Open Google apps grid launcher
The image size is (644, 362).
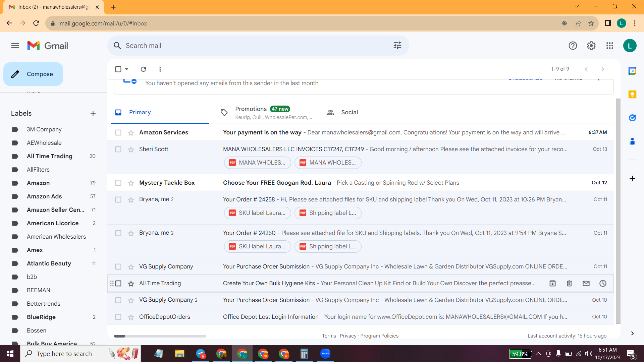pyautogui.click(x=609, y=46)
